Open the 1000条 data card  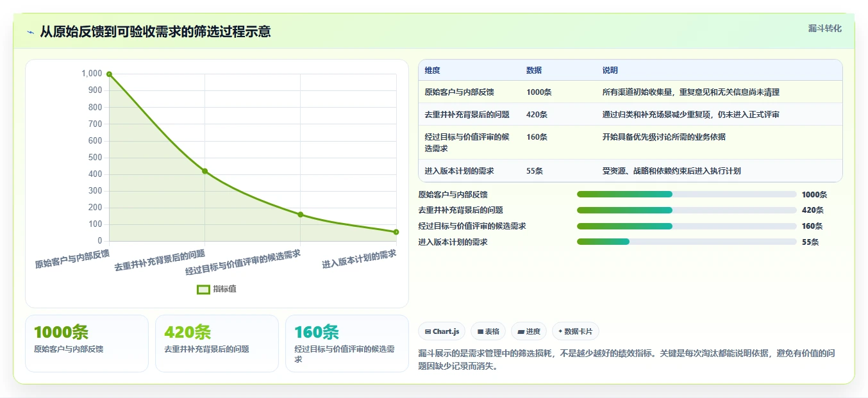pyautogui.click(x=87, y=344)
